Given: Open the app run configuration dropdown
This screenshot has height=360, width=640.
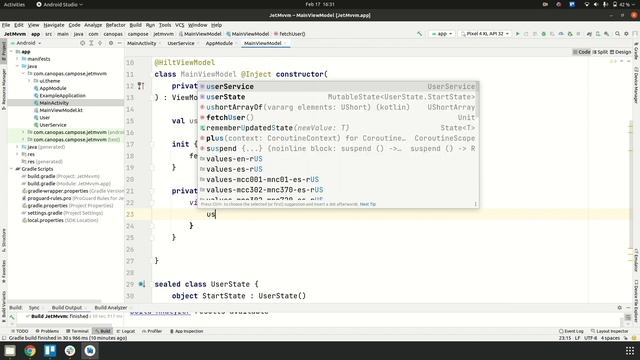Looking at the screenshot, I should click(442, 34).
